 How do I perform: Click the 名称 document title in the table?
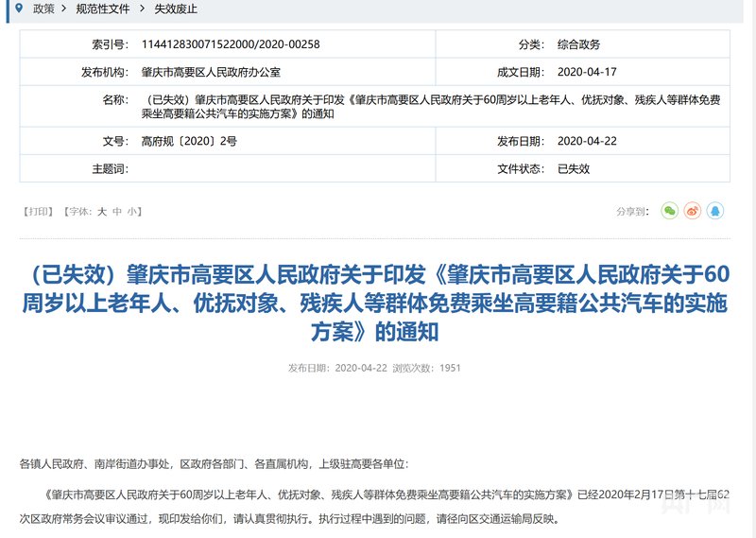coord(430,106)
